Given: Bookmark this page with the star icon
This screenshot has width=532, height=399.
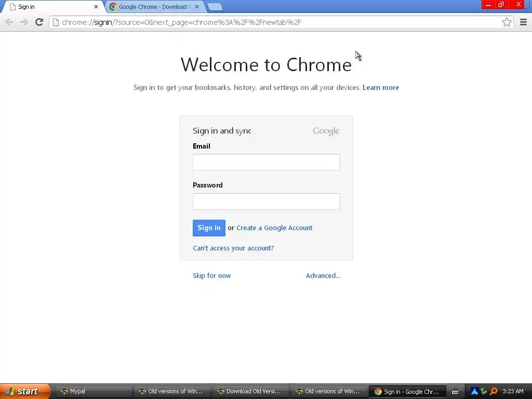Looking at the screenshot, I should [507, 22].
